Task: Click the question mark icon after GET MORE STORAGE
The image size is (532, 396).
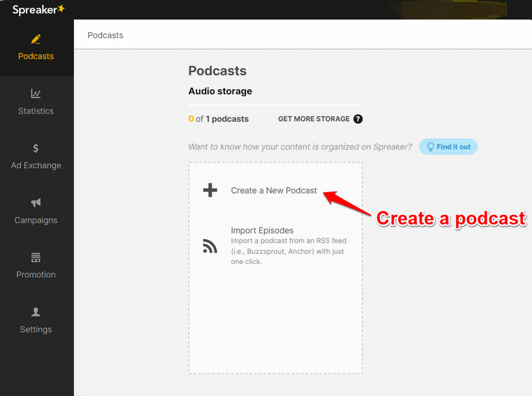Action: (x=358, y=119)
